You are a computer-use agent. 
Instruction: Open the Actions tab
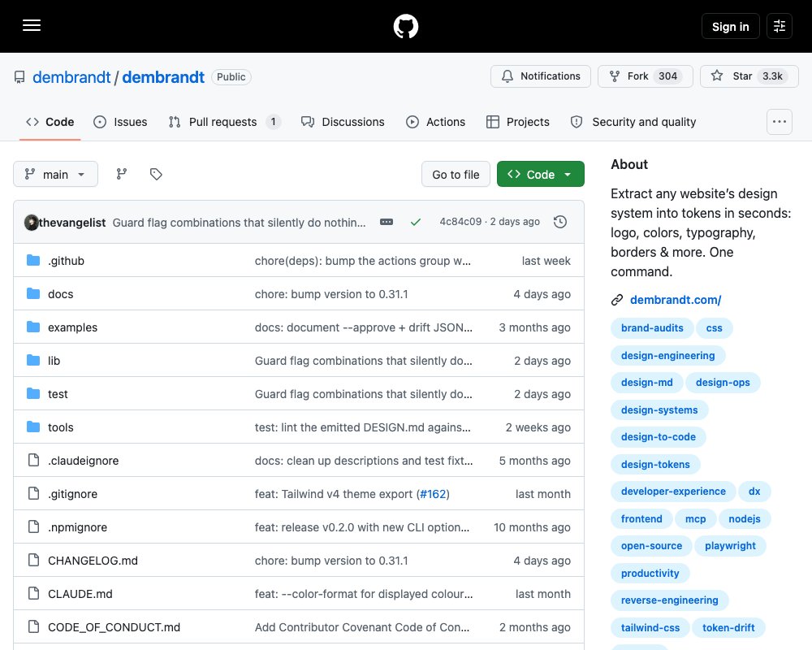(x=435, y=122)
